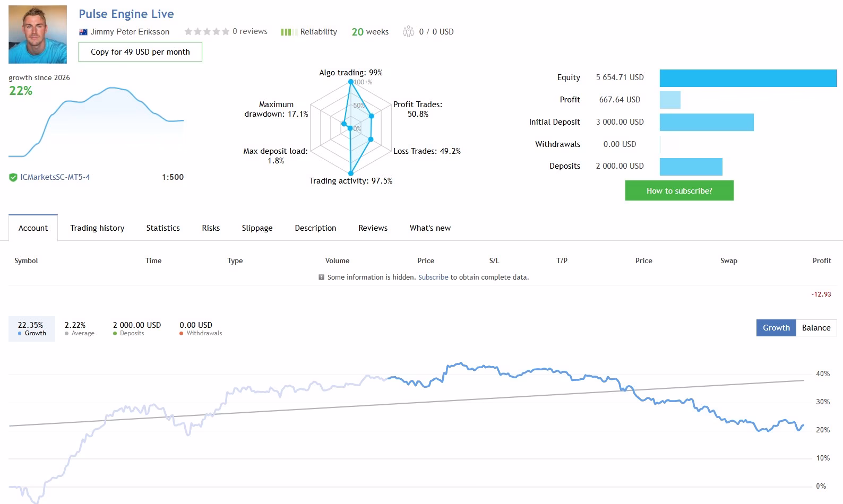This screenshot has width=843, height=504.
Task: Open the Trading history tab
Action: [97, 228]
